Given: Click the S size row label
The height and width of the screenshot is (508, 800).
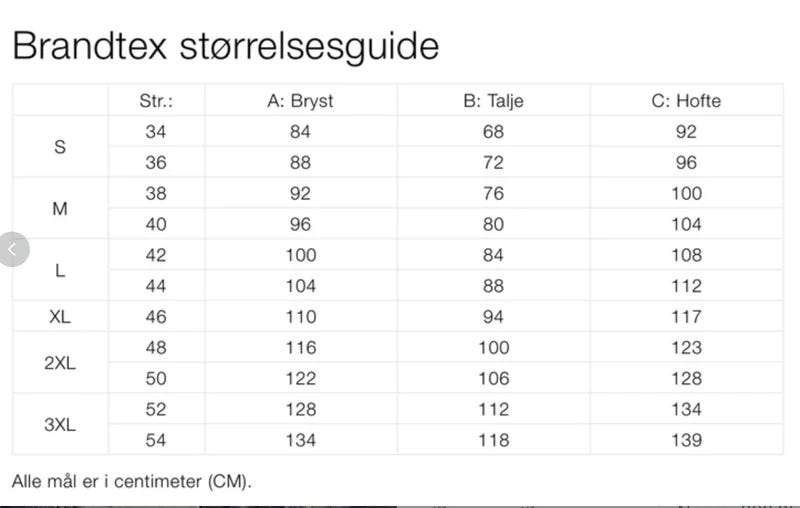Looking at the screenshot, I should (x=60, y=147).
